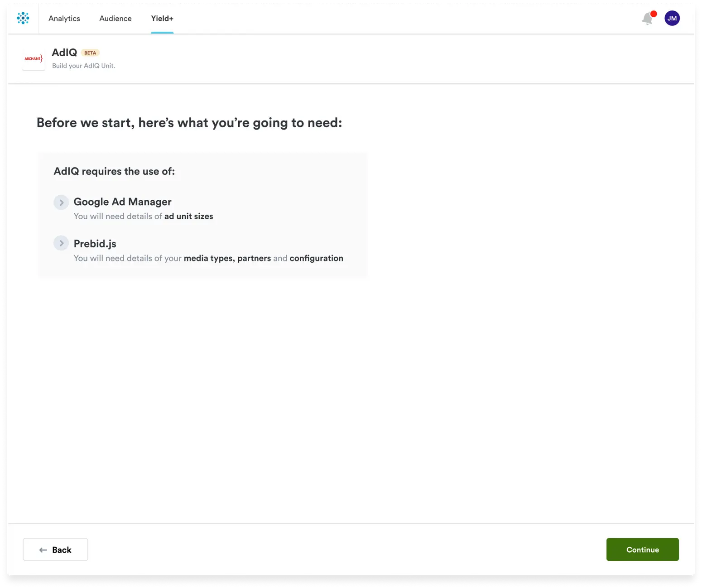Switch to the Audience tab

pos(115,19)
